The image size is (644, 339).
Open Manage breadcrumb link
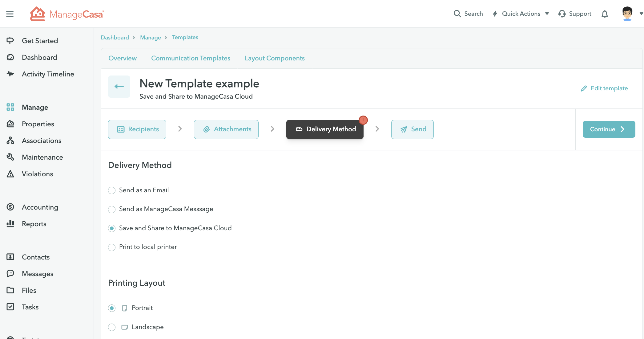pyautogui.click(x=151, y=38)
